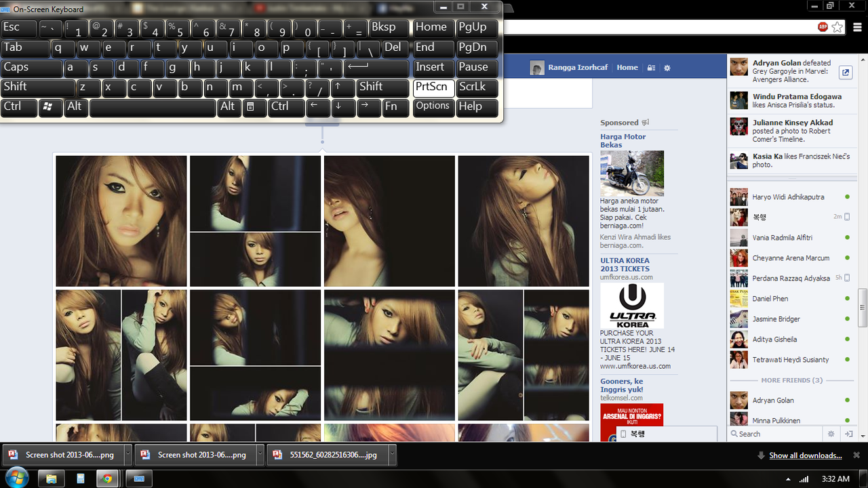This screenshot has height=488, width=868.
Task: Click the keyboard Help key
Action: tap(477, 107)
